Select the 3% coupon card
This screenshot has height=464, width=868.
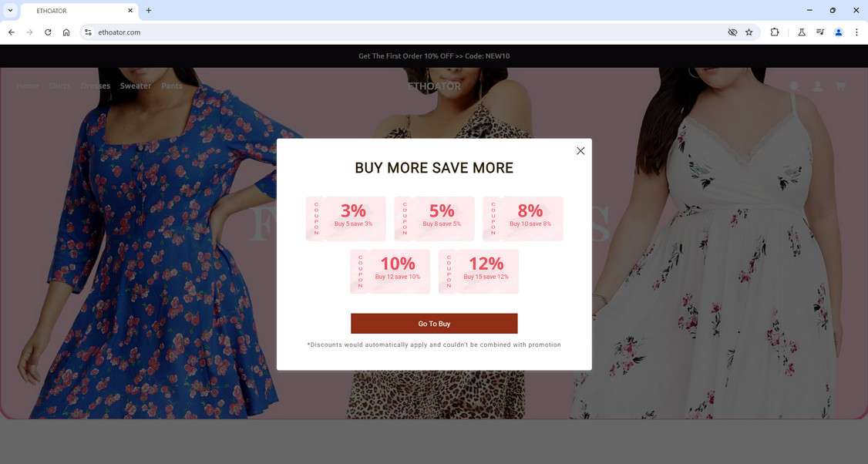(346, 218)
